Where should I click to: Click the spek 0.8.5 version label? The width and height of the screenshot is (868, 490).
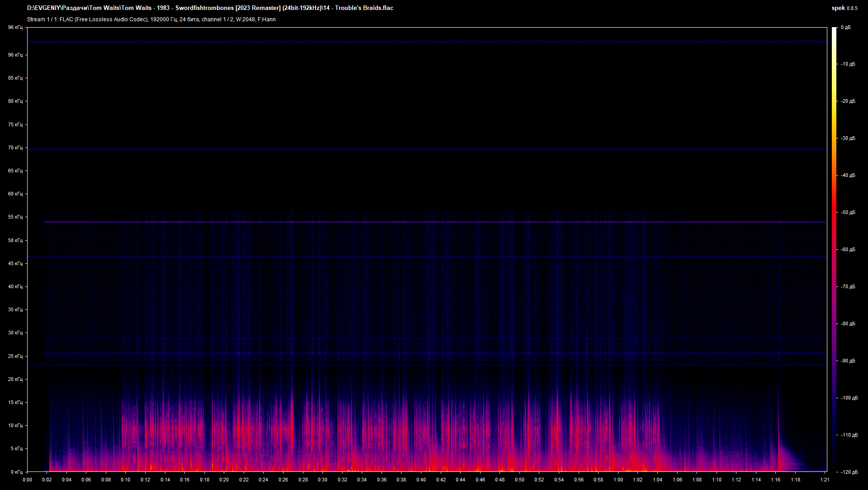click(844, 8)
